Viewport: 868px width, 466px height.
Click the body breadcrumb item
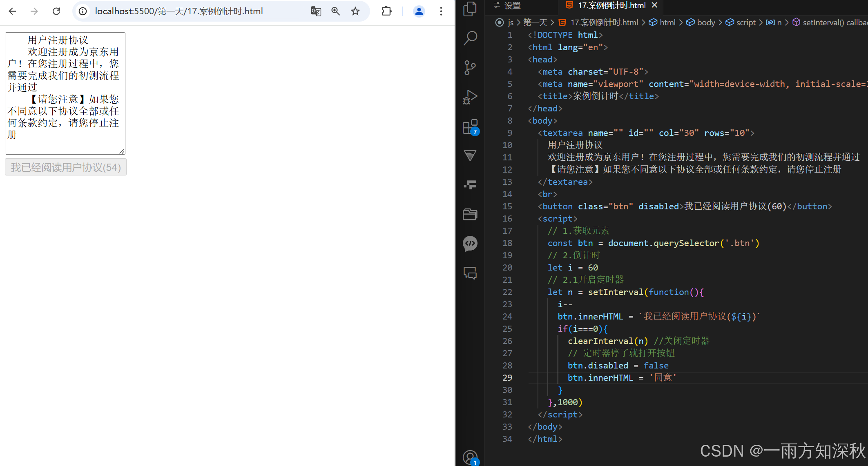[x=705, y=22]
